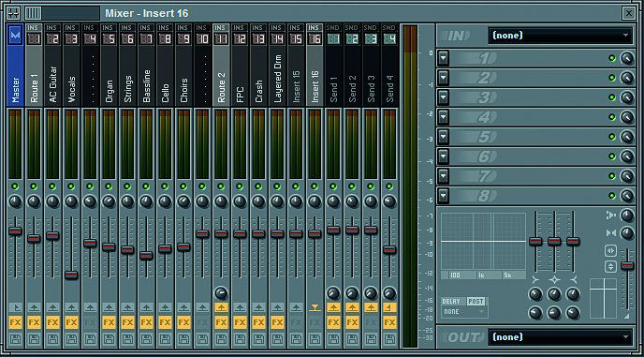The height and width of the screenshot is (357, 644).
Task: Click the EQ graph display
Action: (x=483, y=242)
